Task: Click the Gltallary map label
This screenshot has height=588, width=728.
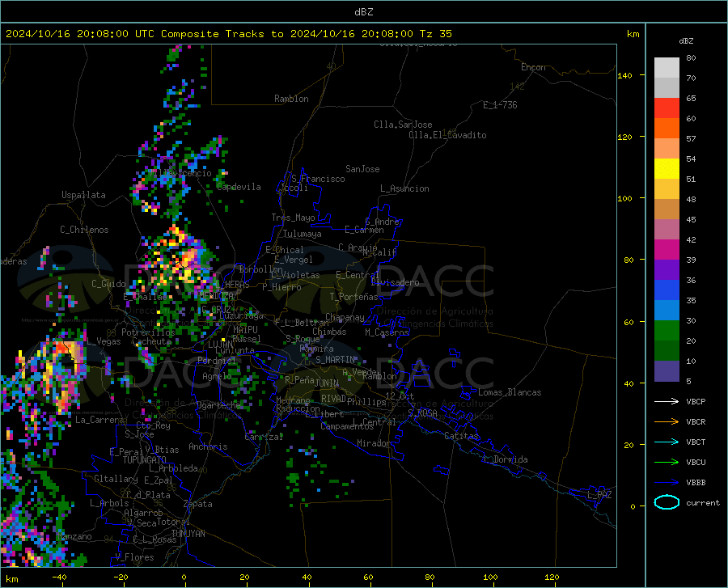Action: (116, 479)
